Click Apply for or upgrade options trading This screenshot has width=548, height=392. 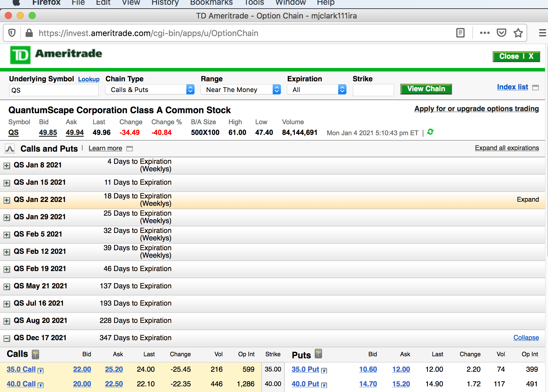pyautogui.click(x=477, y=109)
